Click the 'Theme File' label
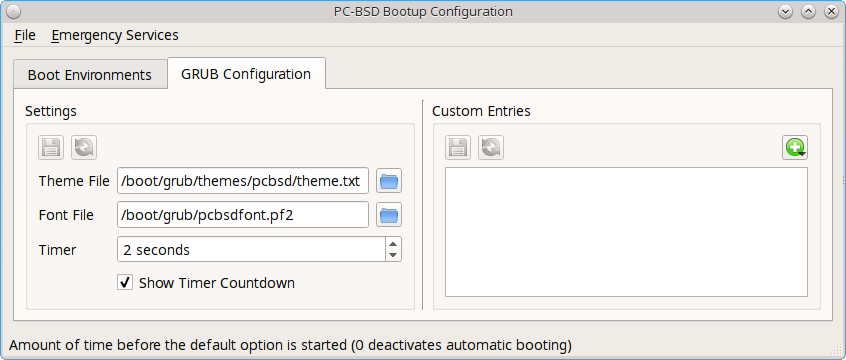 tap(74, 181)
